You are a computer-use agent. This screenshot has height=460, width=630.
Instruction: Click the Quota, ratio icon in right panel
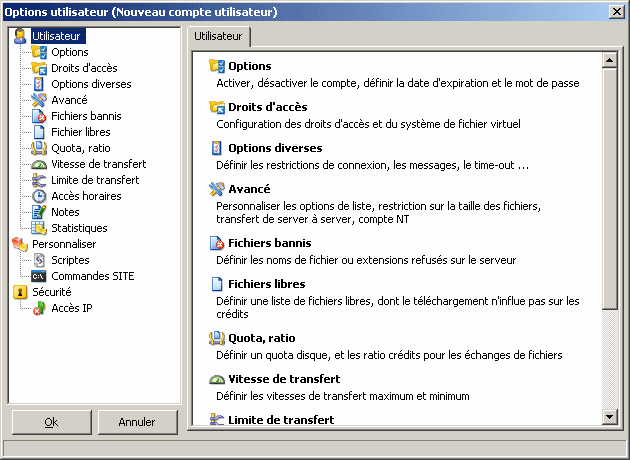coord(217,338)
